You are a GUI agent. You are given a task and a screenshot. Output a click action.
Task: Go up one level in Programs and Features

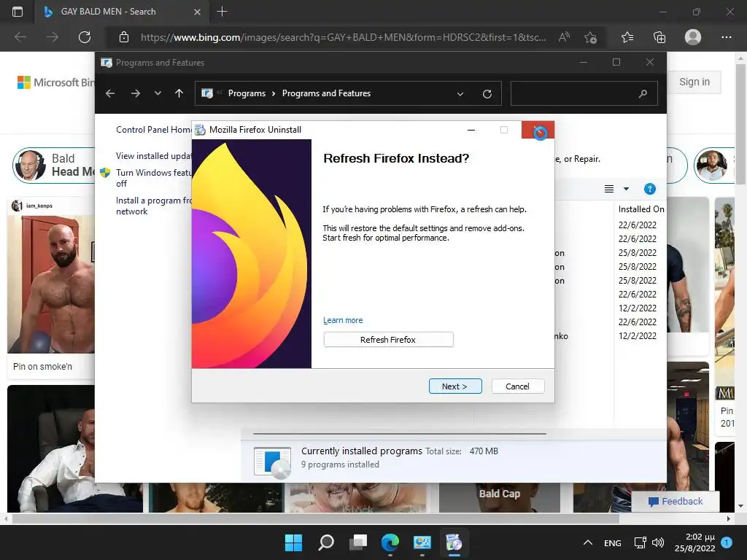pyautogui.click(x=179, y=93)
